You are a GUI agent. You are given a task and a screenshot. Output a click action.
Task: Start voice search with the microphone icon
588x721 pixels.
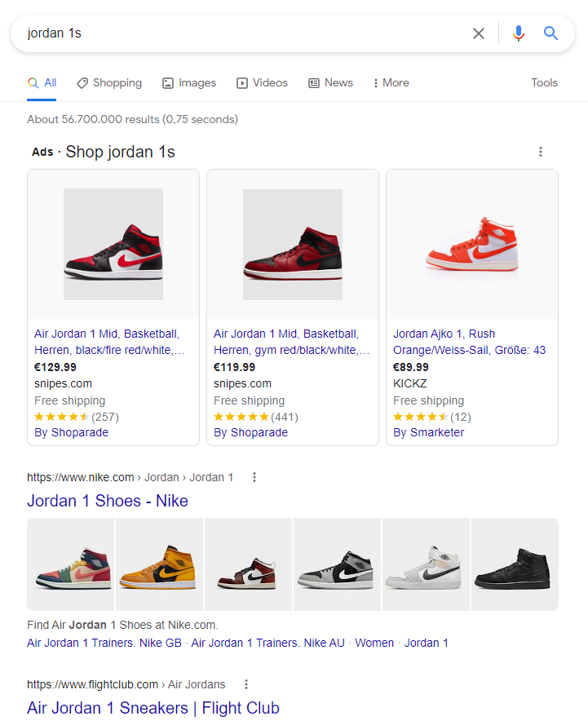click(x=518, y=33)
